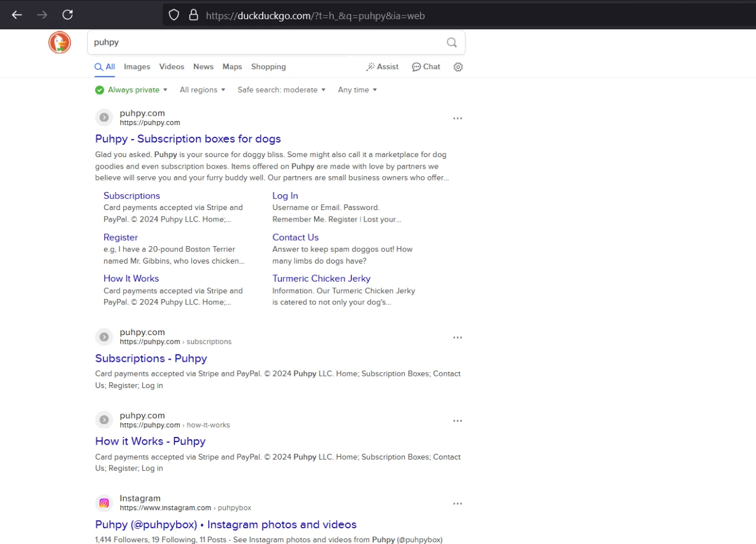Click the DuckDuckGo logo

pyautogui.click(x=59, y=42)
